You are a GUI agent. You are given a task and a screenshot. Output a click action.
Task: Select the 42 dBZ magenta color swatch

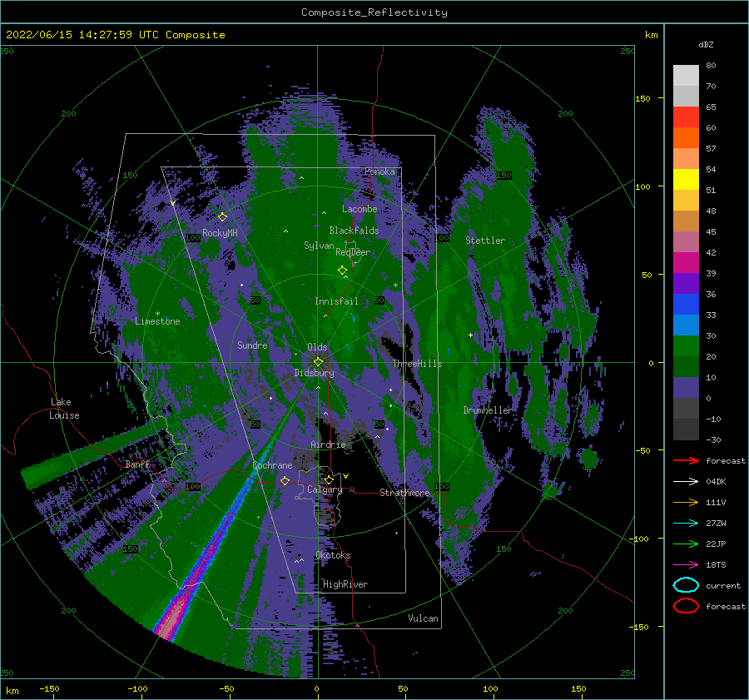tap(686, 262)
